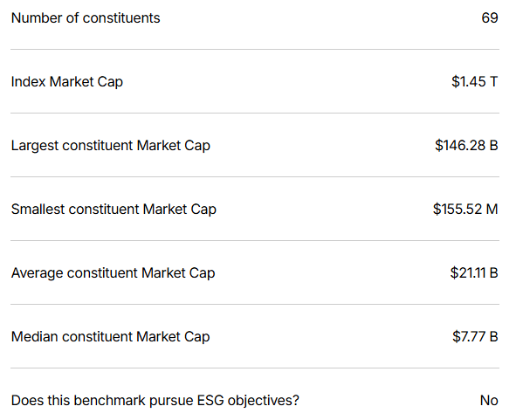Viewport: 523px width, 420px height.
Task: Select the $1.45 T value
Action: point(475,82)
